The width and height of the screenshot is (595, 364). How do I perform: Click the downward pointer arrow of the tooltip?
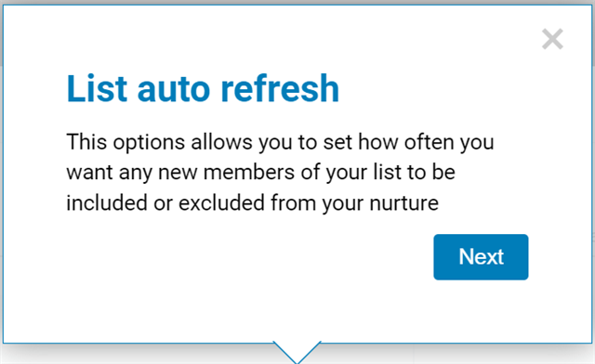[297, 352]
